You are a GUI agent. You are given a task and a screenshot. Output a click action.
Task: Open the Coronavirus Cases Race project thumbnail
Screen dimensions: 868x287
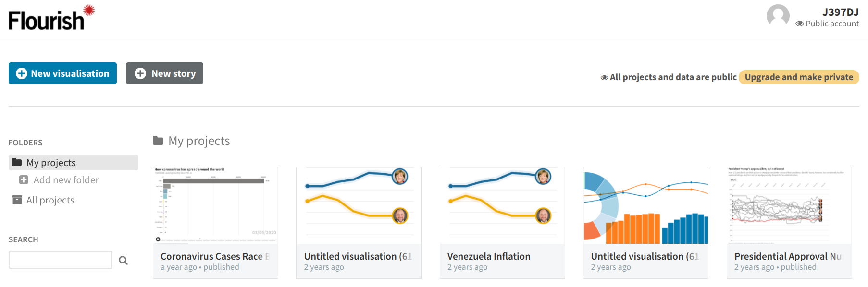(215, 205)
